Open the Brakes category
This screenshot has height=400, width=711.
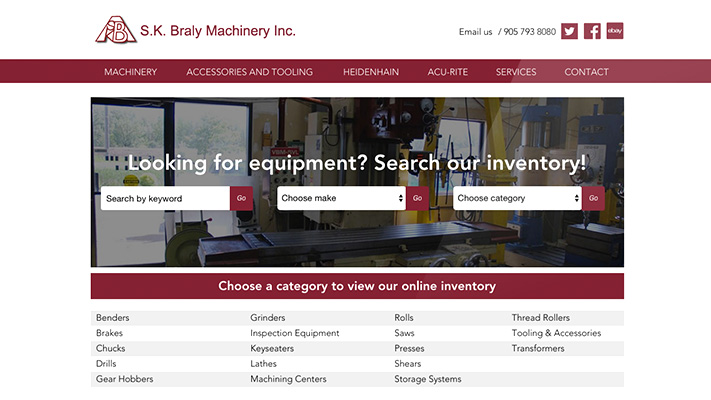(x=109, y=333)
